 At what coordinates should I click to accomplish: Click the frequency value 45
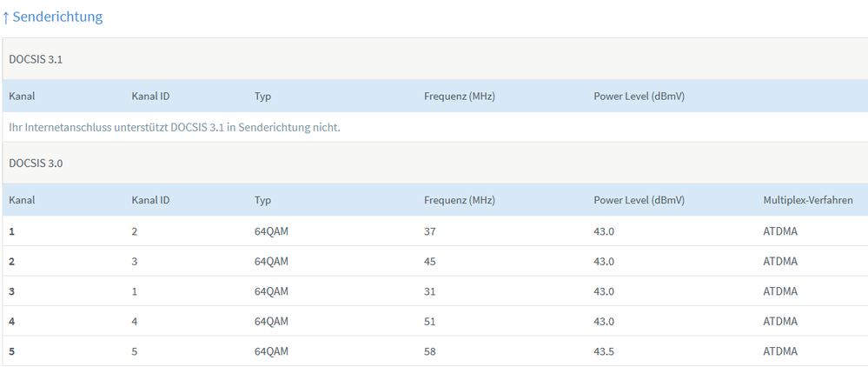(430, 262)
